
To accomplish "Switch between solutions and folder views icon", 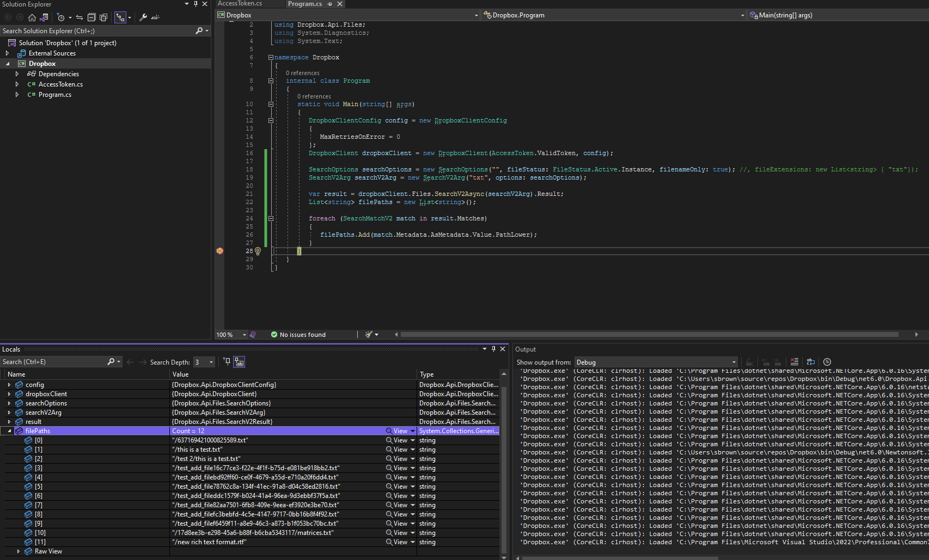I will click(x=45, y=17).
